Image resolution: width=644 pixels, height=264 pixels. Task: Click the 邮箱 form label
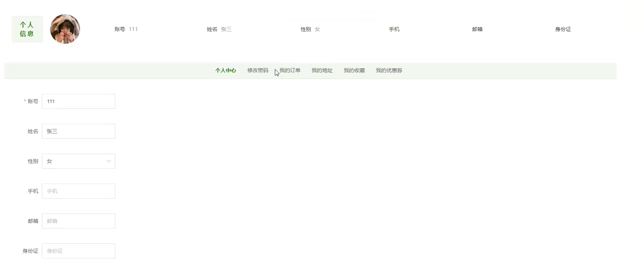pos(33,221)
